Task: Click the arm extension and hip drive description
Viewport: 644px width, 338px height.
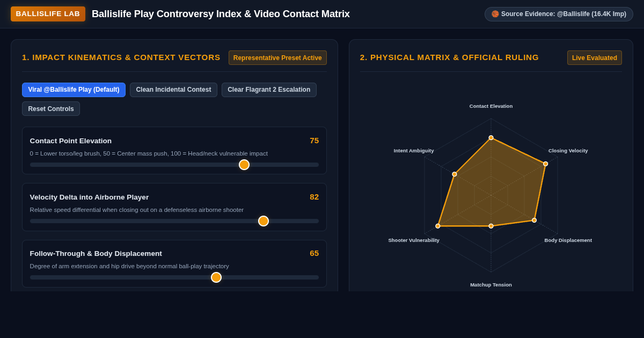Action: click(129, 266)
